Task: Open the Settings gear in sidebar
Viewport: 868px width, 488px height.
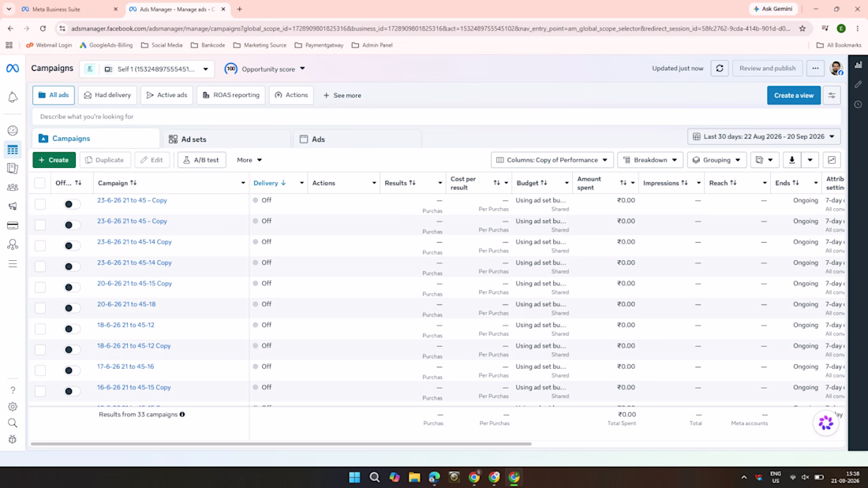Action: (12, 407)
